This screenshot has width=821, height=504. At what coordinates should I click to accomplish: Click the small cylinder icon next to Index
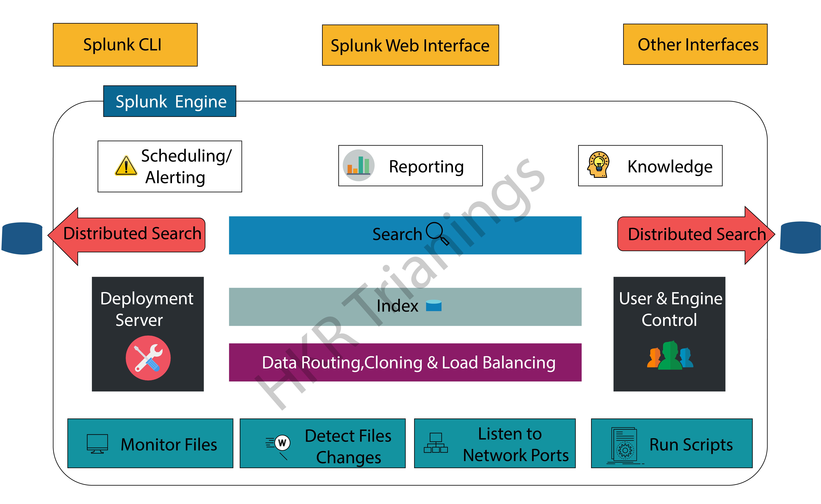click(x=434, y=305)
